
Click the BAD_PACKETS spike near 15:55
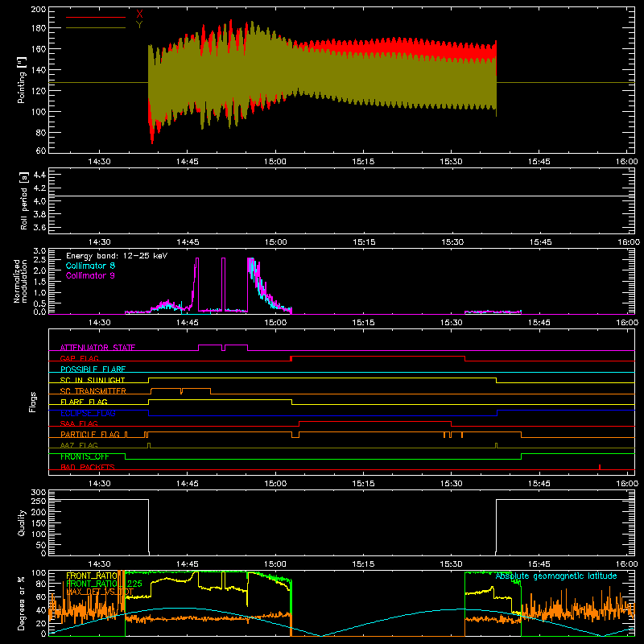(600, 467)
